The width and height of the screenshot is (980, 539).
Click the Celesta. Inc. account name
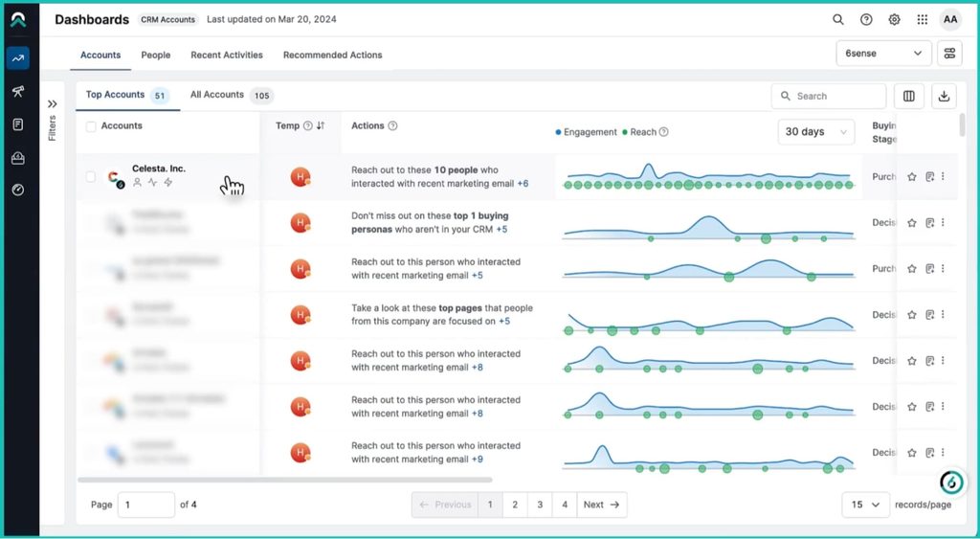159,168
